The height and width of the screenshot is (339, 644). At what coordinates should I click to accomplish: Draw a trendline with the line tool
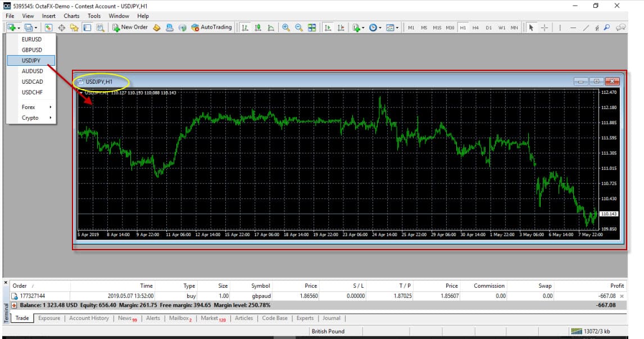(586, 28)
